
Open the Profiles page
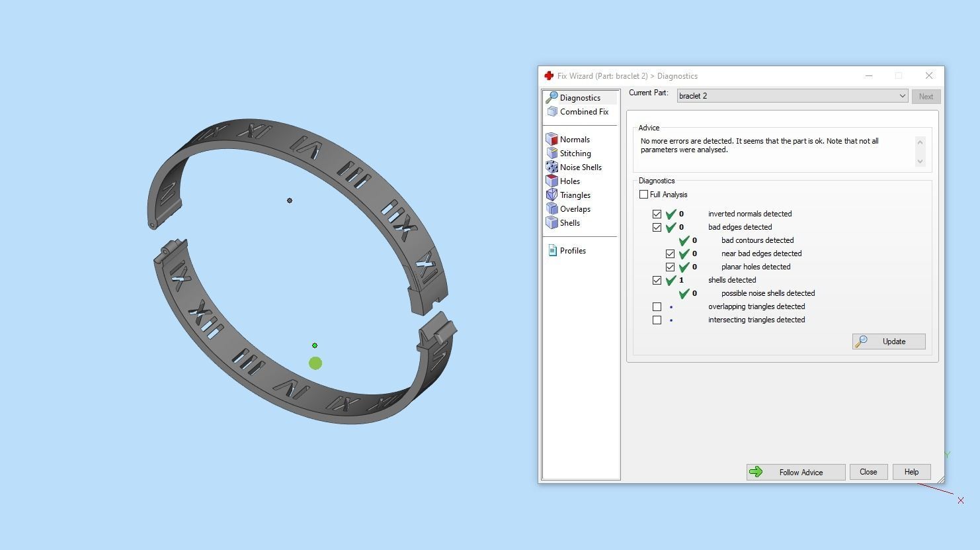pos(573,251)
